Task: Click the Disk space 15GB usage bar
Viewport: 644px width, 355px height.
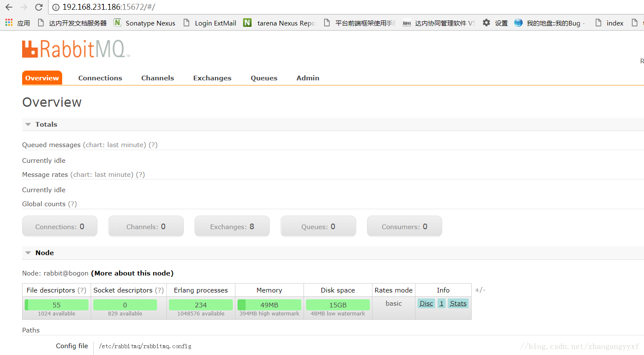Action: click(x=338, y=305)
